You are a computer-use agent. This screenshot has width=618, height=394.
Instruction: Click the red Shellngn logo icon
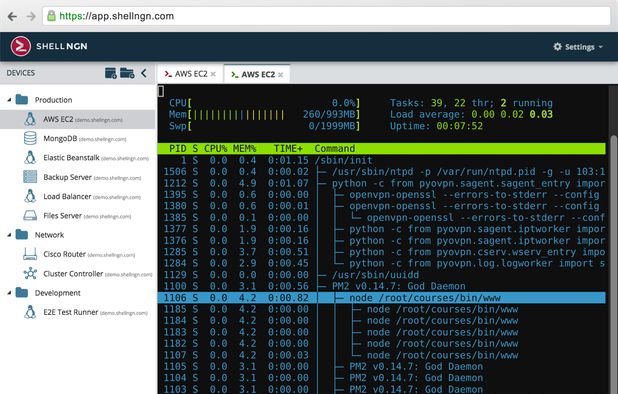point(21,46)
